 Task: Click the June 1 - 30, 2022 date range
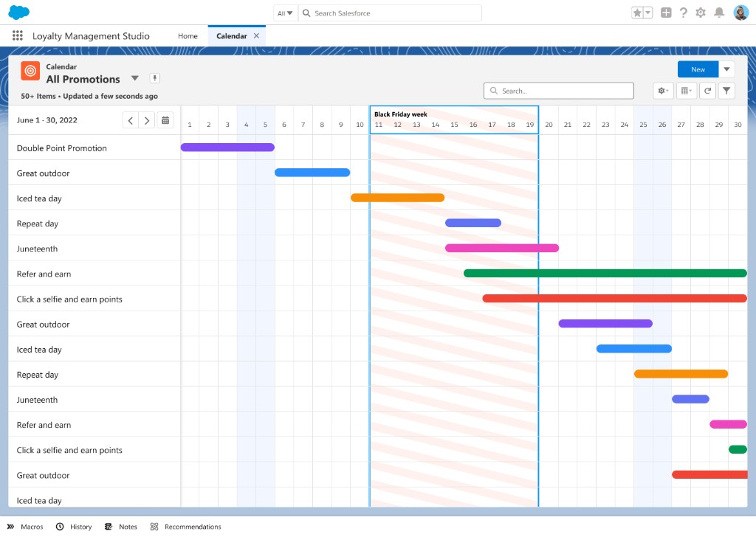[x=47, y=120]
